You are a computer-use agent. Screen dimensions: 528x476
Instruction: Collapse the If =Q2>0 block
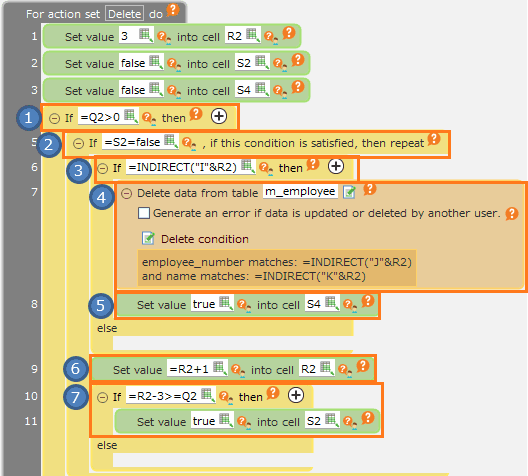(x=54, y=118)
